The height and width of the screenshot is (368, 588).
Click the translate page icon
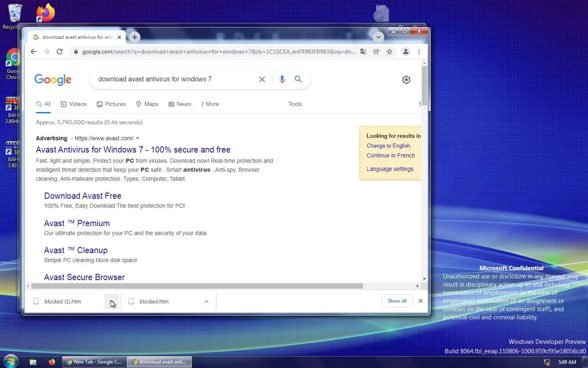[363, 52]
